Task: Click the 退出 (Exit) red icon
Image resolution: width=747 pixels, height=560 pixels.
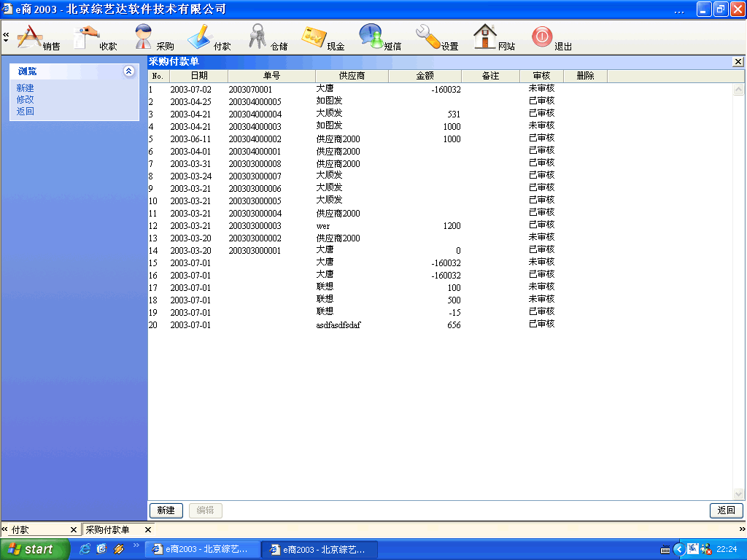Action: (x=542, y=37)
